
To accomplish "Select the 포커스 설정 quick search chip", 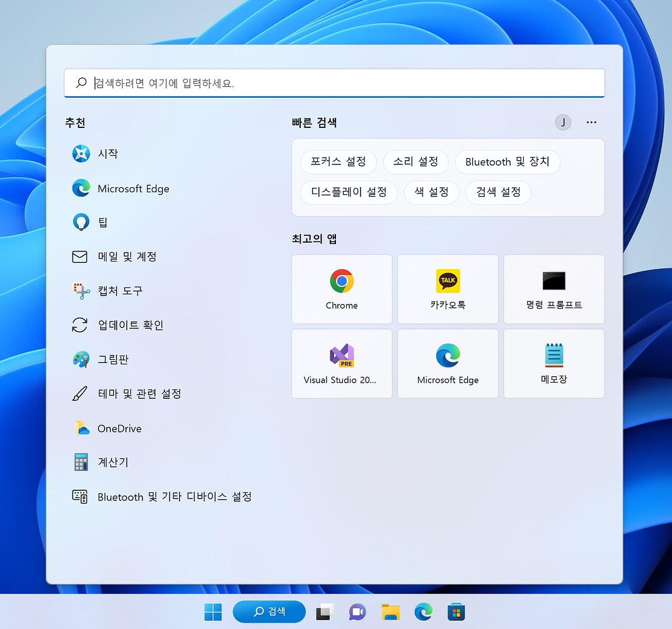I will (x=338, y=161).
